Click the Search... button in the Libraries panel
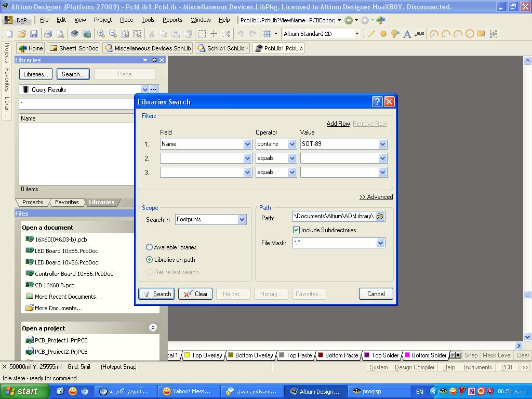The width and height of the screenshot is (532, 399). pos(73,74)
